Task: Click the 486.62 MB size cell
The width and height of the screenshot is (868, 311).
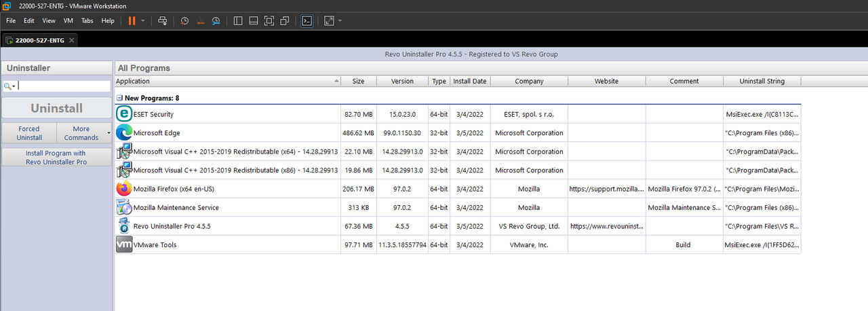Action: [x=359, y=133]
